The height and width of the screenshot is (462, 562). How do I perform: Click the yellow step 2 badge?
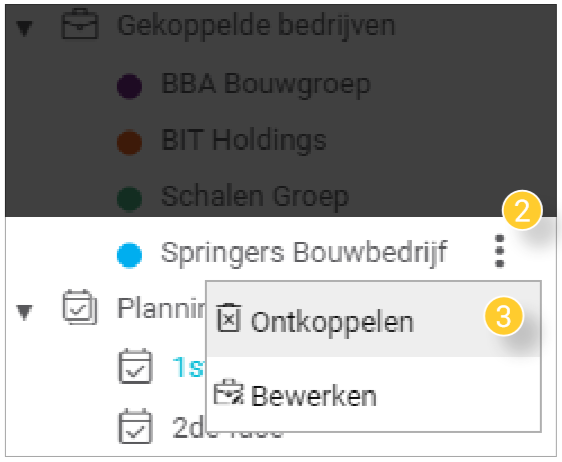tap(522, 210)
